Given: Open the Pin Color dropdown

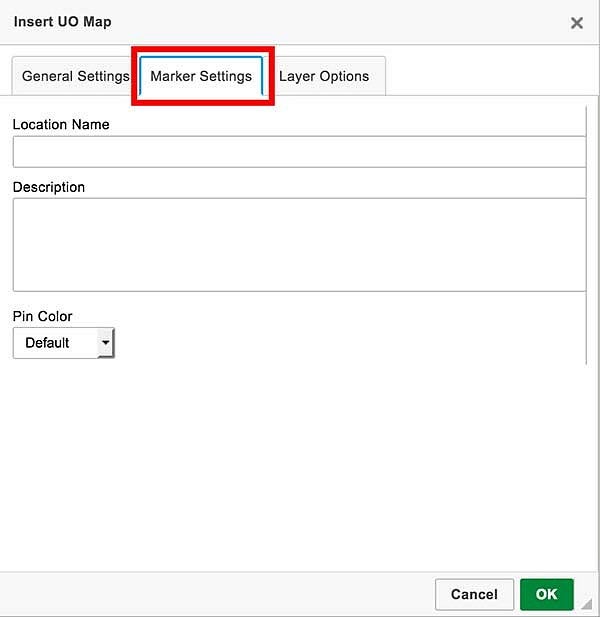Looking at the screenshot, I should (63, 343).
